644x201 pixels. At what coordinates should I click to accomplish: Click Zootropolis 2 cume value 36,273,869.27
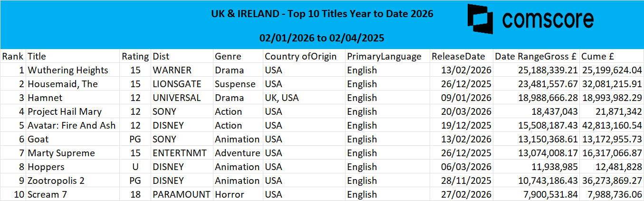click(x=611, y=181)
